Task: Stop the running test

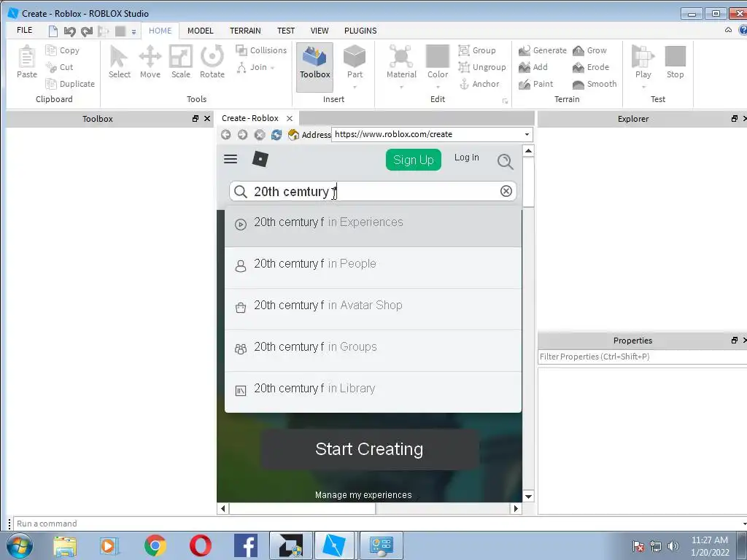Action: pyautogui.click(x=675, y=61)
